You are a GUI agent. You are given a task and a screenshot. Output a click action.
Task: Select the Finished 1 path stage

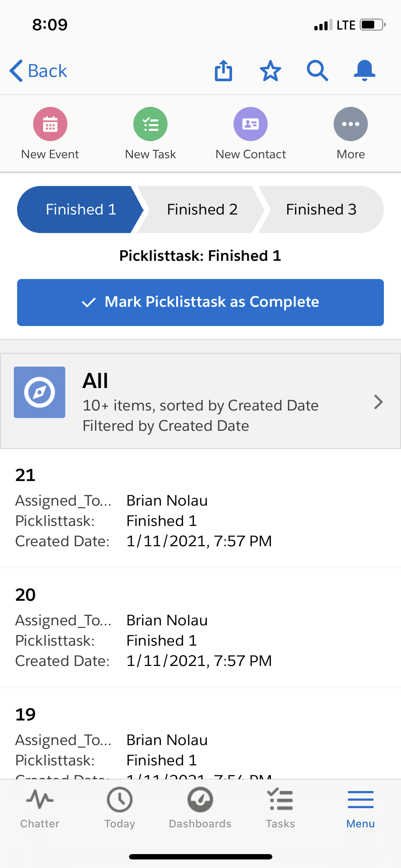point(81,210)
